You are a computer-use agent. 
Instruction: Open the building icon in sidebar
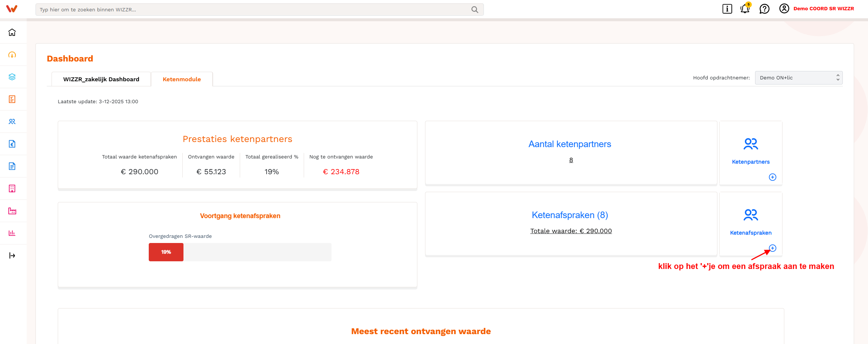pyautogui.click(x=12, y=188)
